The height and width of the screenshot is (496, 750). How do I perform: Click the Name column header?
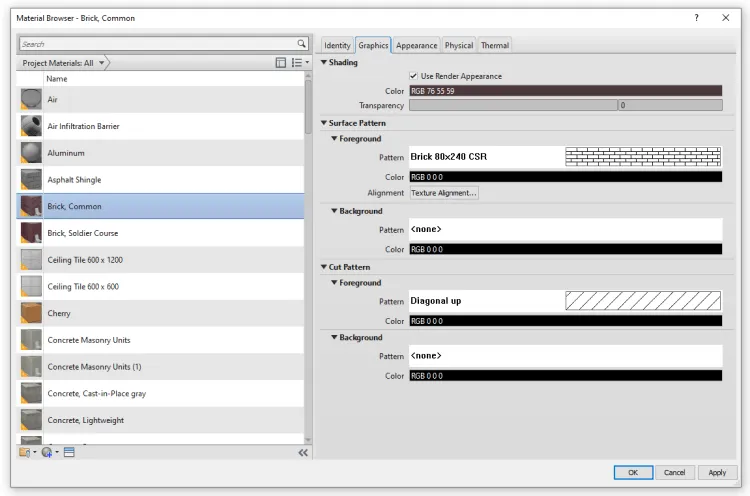[174, 78]
